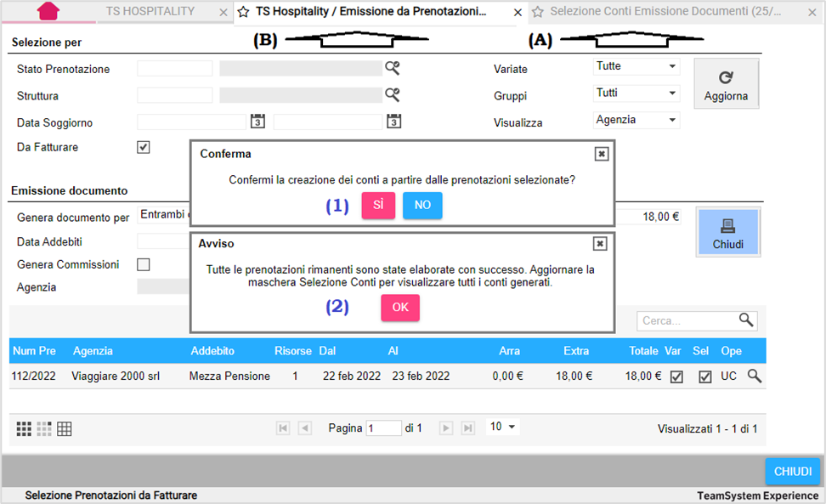Open details magnifier for row 112/2022

(755, 376)
